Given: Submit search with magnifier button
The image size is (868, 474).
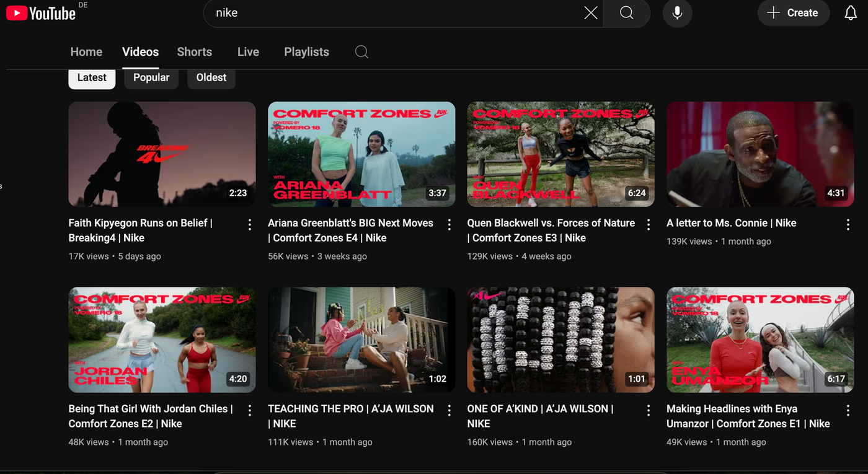Looking at the screenshot, I should point(627,13).
